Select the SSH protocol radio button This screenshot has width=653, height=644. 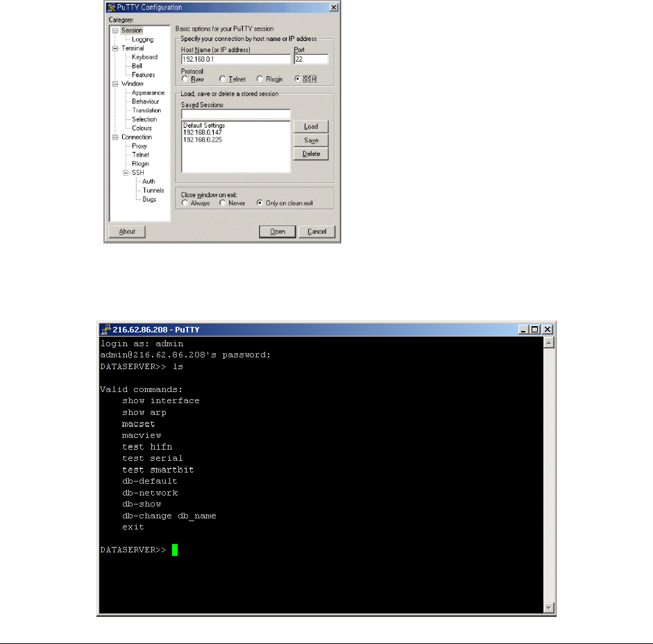click(297, 78)
